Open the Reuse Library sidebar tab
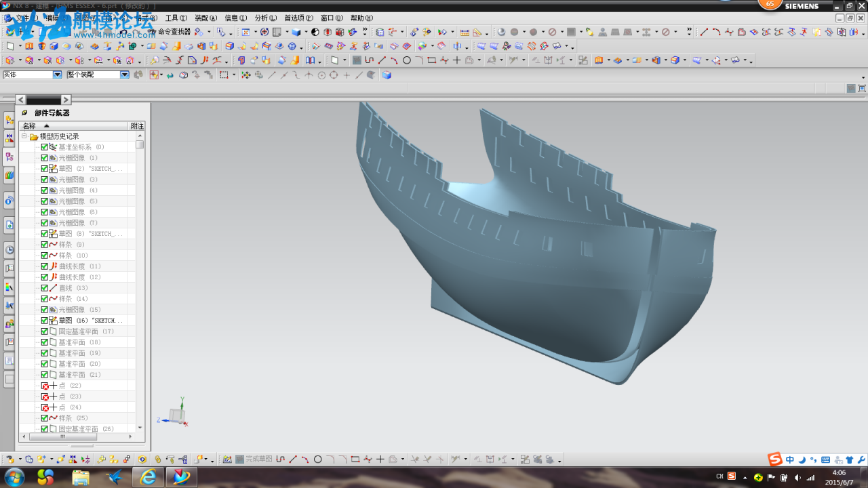This screenshot has height=488, width=868. pos(9,175)
